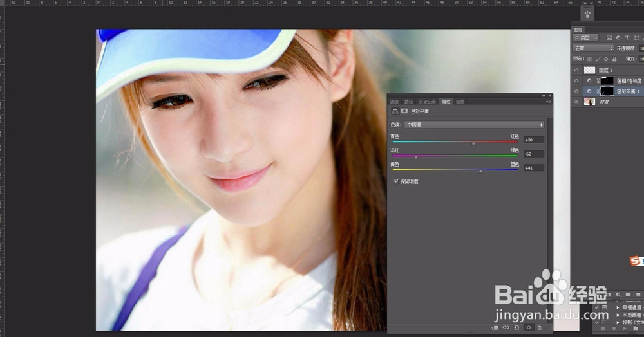The image size is (644, 337).
Task: Expand 画框通道 action
Action: (x=618, y=307)
